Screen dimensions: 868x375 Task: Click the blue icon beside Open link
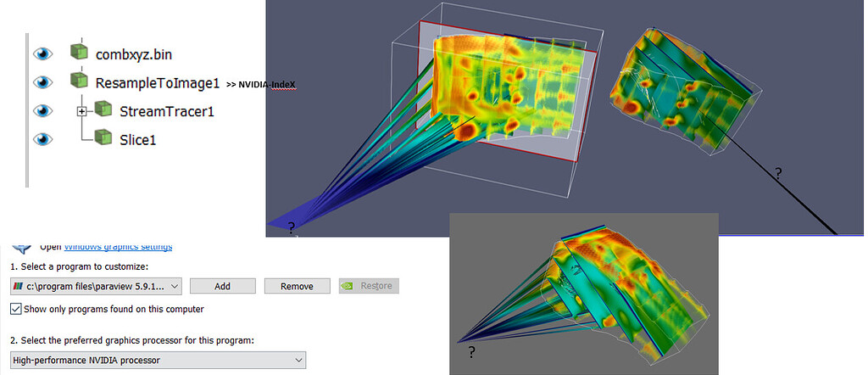(21, 248)
